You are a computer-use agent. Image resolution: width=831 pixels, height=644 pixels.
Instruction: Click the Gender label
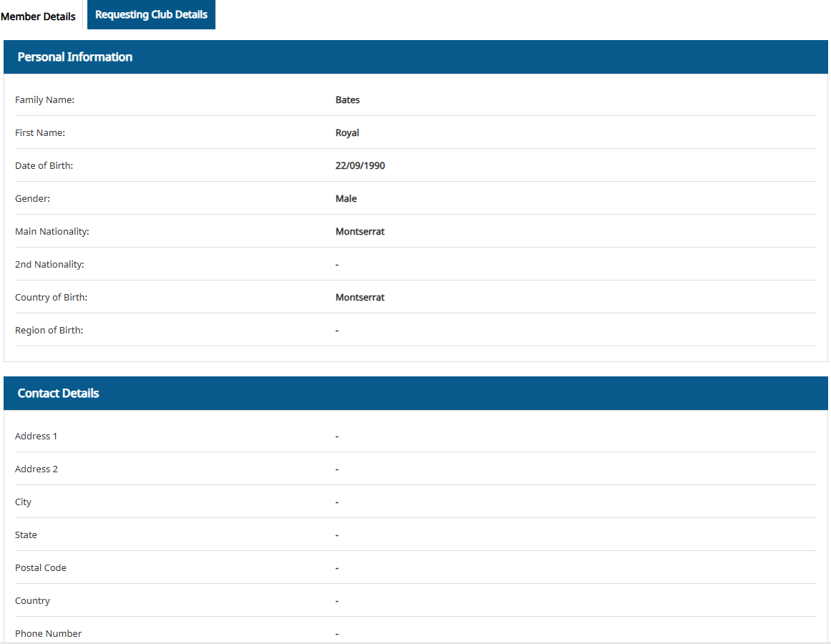32,199
